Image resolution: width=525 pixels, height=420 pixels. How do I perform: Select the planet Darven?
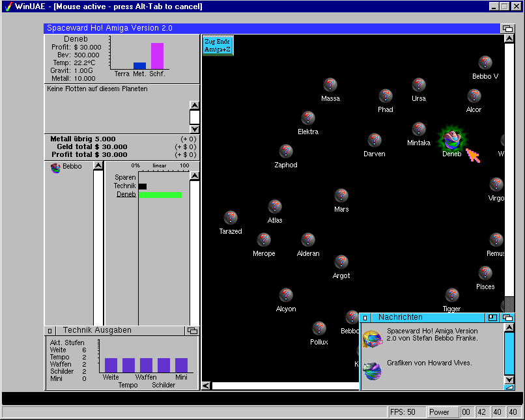[375, 140]
